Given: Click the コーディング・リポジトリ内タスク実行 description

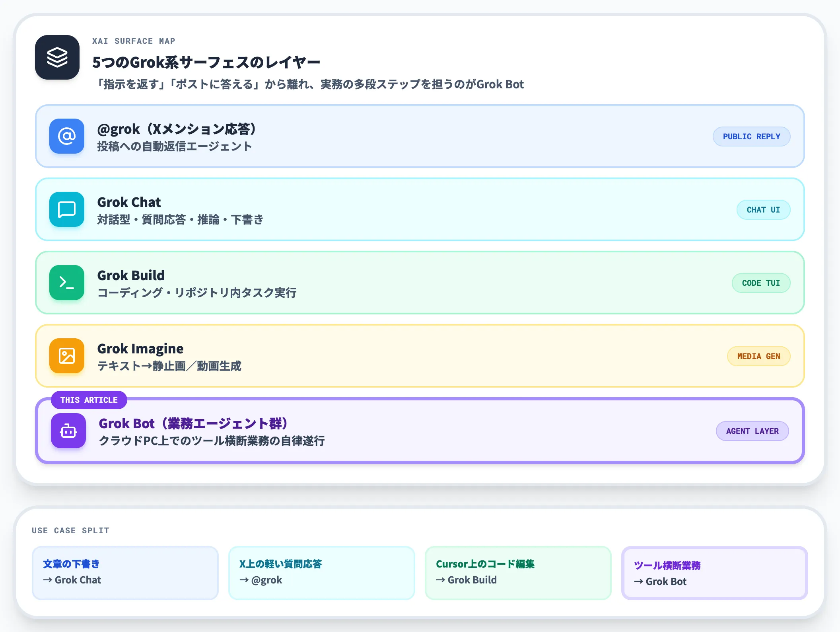Looking at the screenshot, I should coord(197,293).
